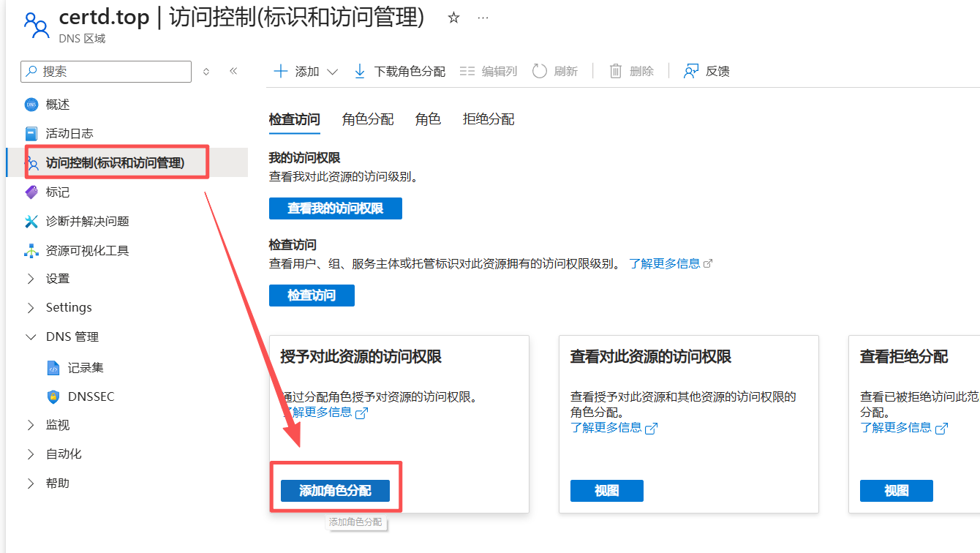This screenshot has width=980, height=553.
Task: Expand the 设置 section in sidebar
Action: click(31, 279)
